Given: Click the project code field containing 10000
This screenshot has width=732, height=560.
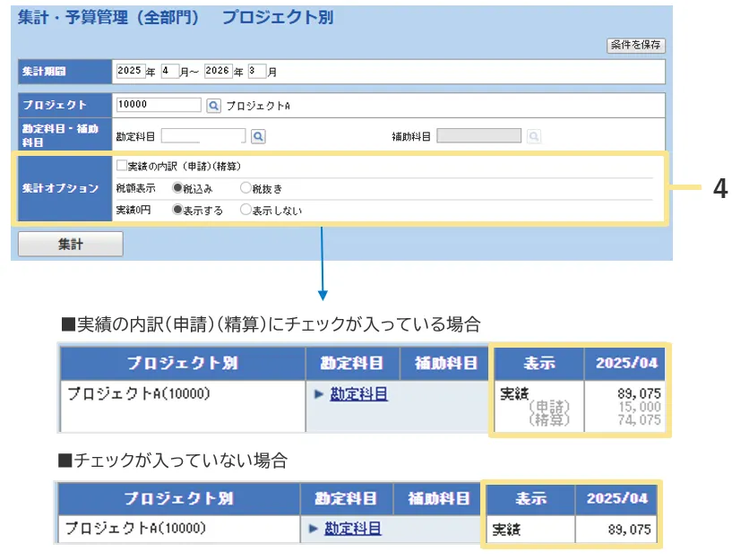Looking at the screenshot, I should 159,105.
